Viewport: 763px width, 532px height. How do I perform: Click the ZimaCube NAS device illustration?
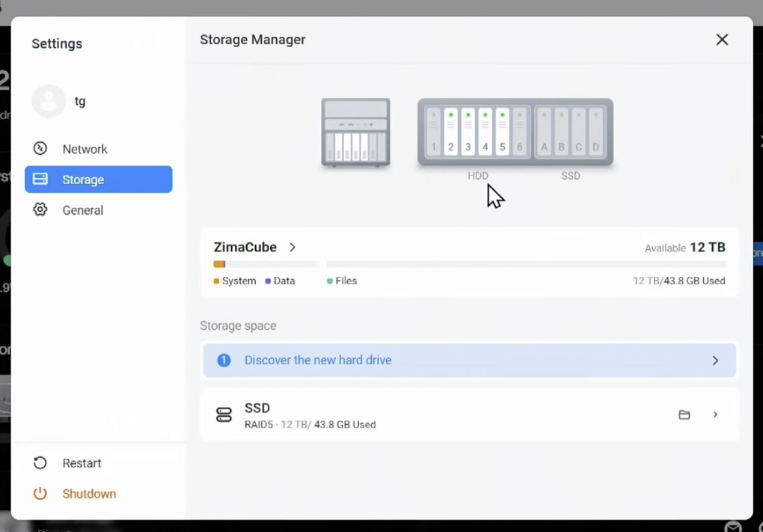click(x=355, y=132)
